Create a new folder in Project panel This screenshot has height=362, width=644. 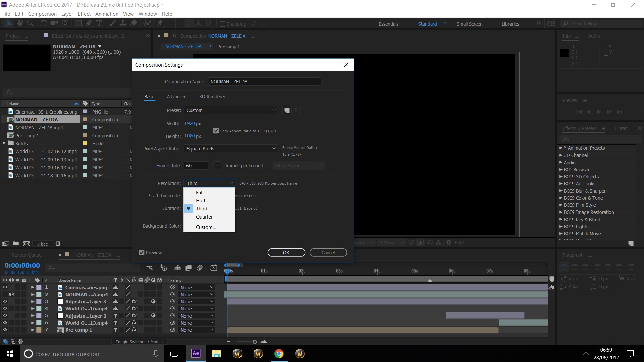pos(16,244)
